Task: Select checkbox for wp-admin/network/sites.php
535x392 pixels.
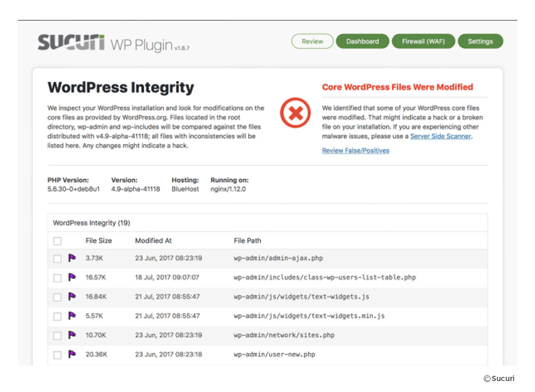Action: tap(57, 336)
